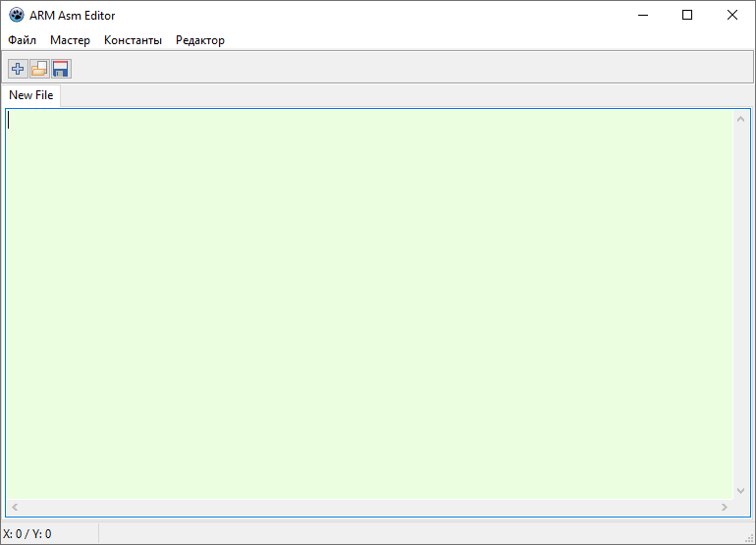Viewport: 756px width, 545px height.
Task: Click inside the green code editor area
Action: [x=370, y=304]
